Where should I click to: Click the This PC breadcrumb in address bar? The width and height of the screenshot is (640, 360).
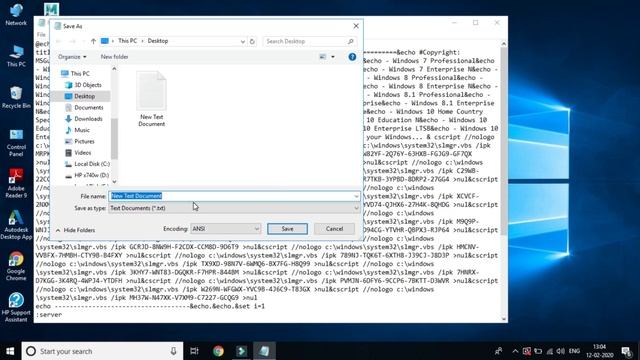pyautogui.click(x=127, y=41)
